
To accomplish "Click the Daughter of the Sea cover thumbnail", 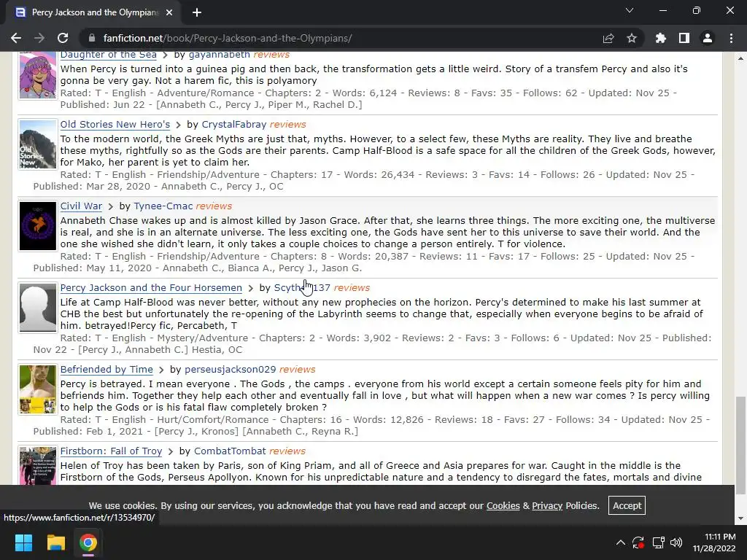I will point(38,75).
